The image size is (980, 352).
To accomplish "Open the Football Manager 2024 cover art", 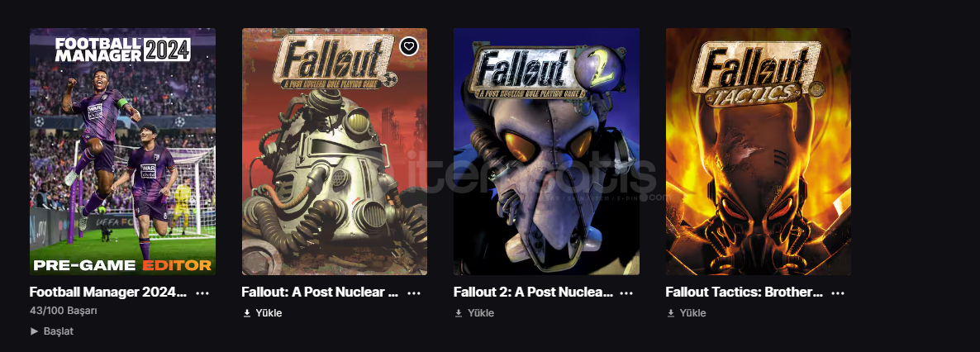I will 122,151.
